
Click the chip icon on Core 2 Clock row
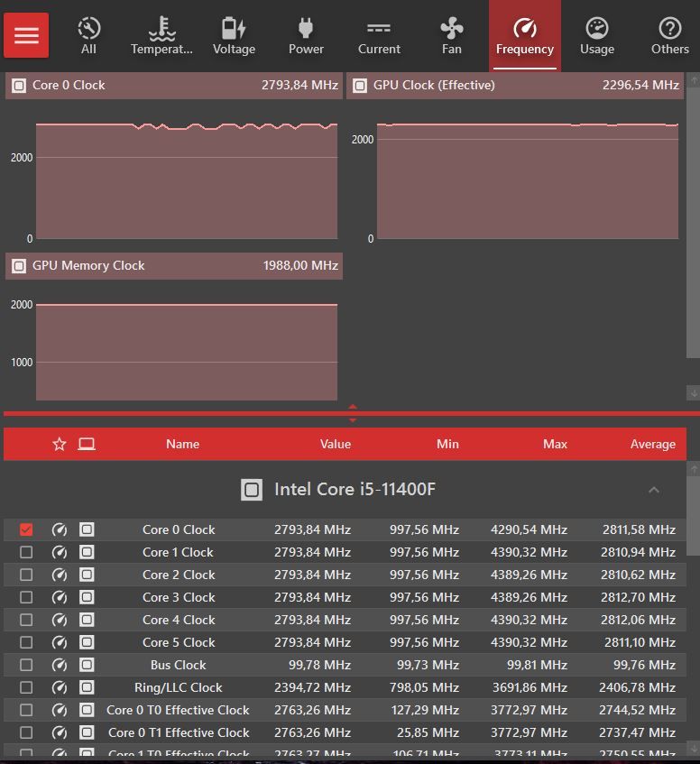87,575
